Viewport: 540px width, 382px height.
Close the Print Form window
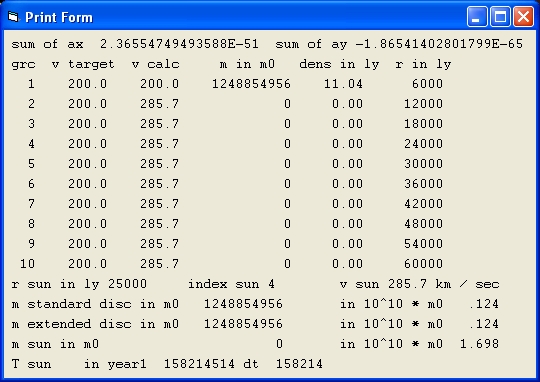click(x=523, y=17)
